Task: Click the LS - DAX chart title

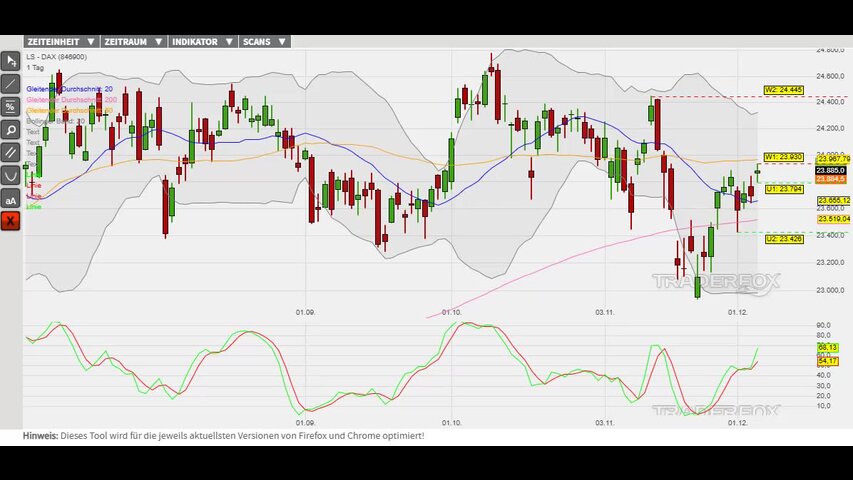Action: coord(56,57)
